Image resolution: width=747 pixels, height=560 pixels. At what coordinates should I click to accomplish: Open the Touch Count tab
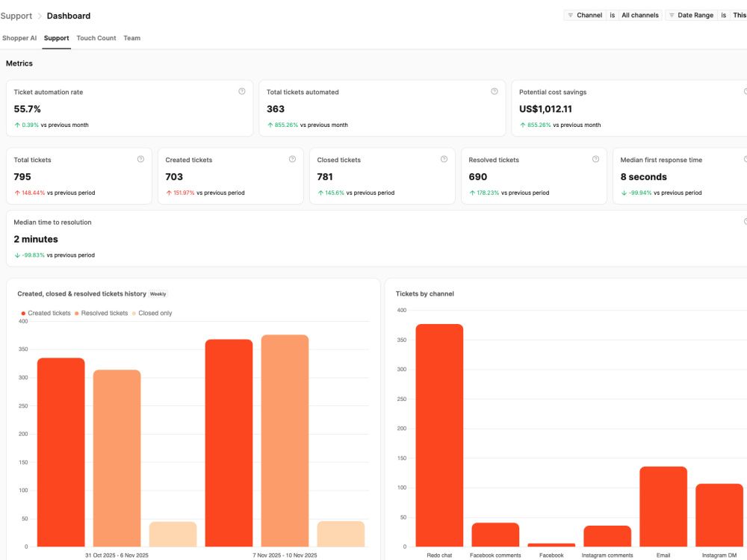(96, 38)
